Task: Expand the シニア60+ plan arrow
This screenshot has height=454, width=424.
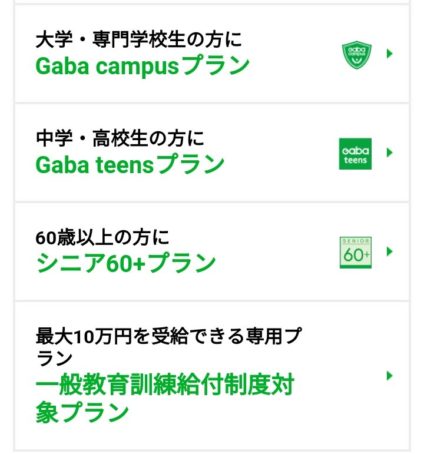Action: 389,251
